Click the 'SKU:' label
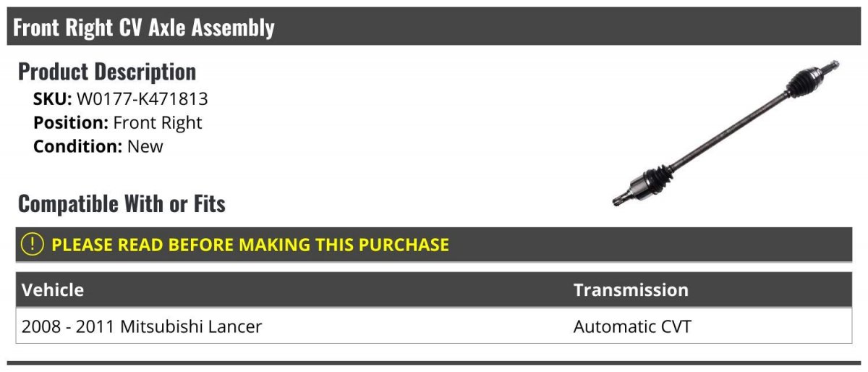868x372 pixels. click(52, 99)
